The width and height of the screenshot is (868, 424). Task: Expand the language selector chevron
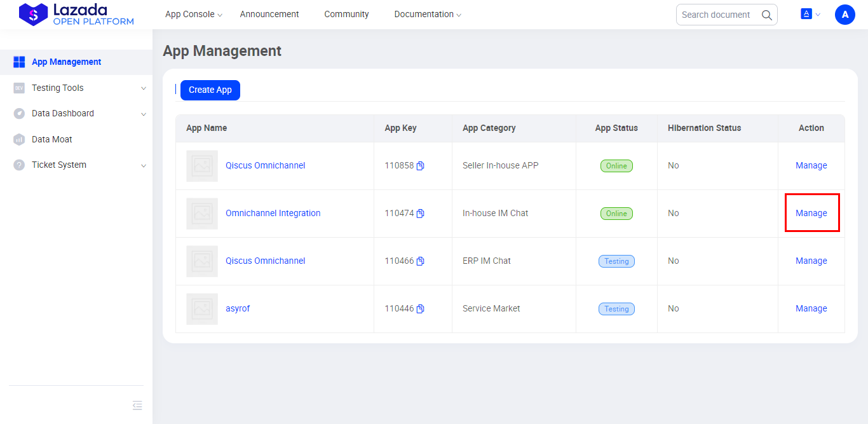[x=818, y=15]
